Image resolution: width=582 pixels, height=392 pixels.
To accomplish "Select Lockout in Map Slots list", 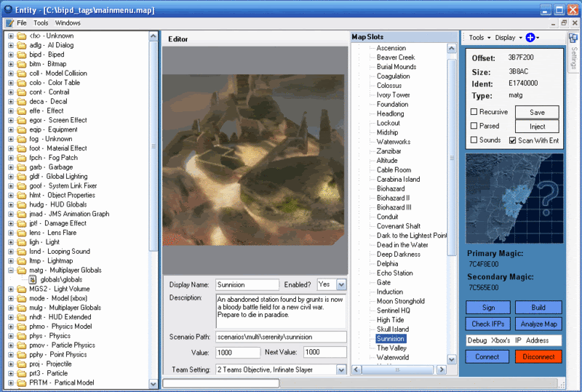I will point(388,123).
